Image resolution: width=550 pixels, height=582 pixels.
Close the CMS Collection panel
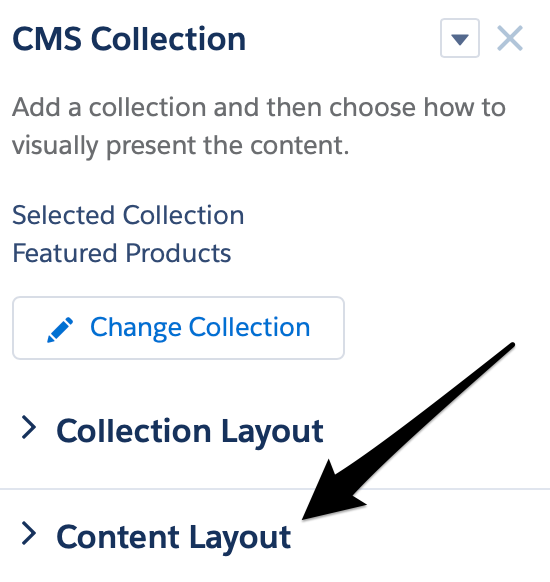tap(510, 38)
